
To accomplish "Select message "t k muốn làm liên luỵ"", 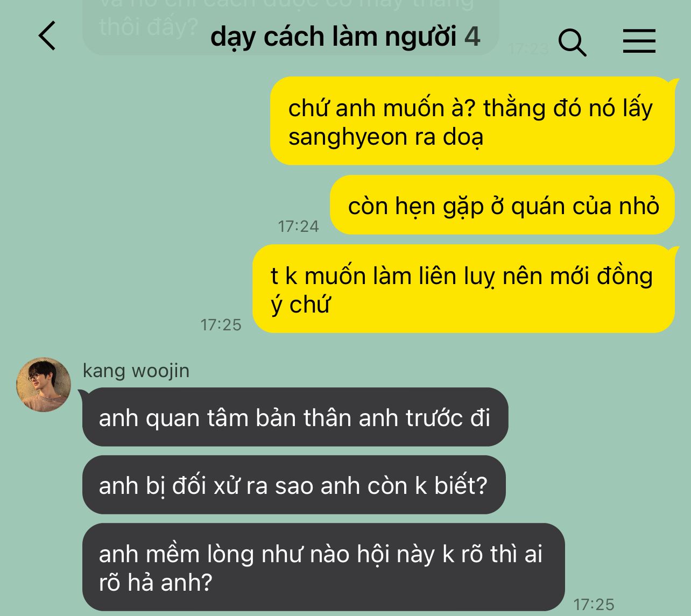I will click(463, 289).
